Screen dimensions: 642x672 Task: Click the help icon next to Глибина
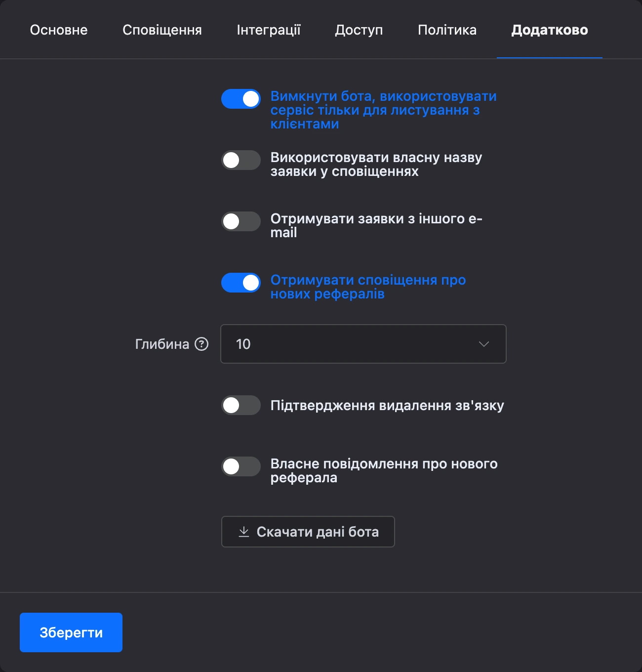pos(201,344)
